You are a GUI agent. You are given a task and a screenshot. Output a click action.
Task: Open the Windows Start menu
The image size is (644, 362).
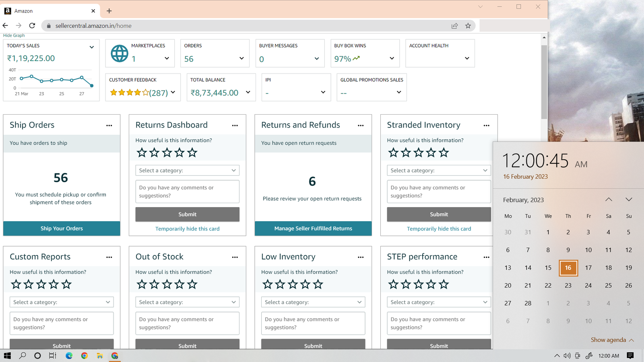[x=7, y=356]
